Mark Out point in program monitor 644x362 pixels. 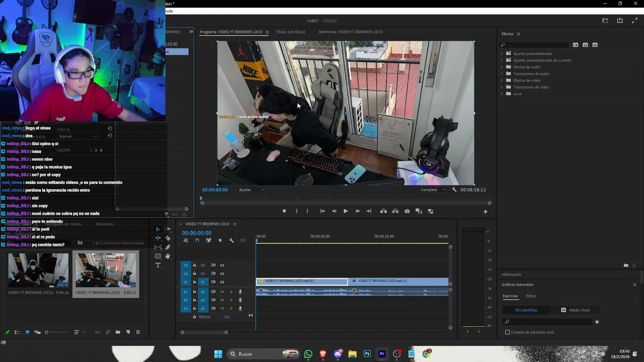tap(307, 211)
